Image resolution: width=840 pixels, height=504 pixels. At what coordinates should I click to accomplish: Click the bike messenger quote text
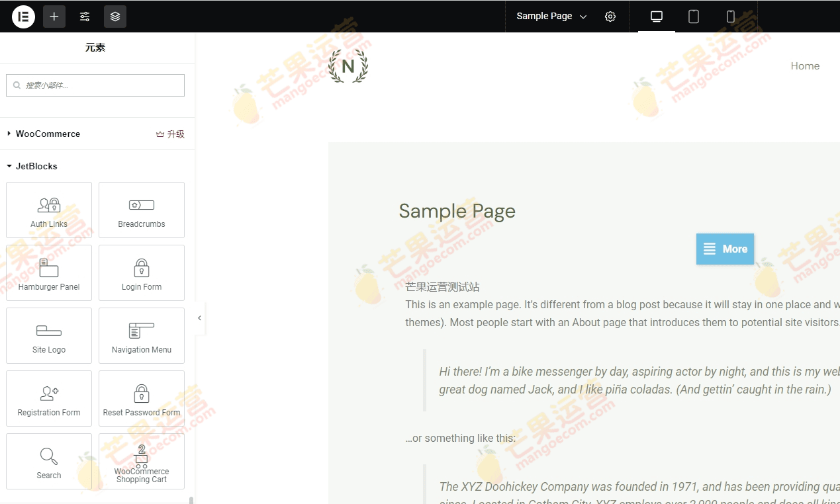(638, 380)
